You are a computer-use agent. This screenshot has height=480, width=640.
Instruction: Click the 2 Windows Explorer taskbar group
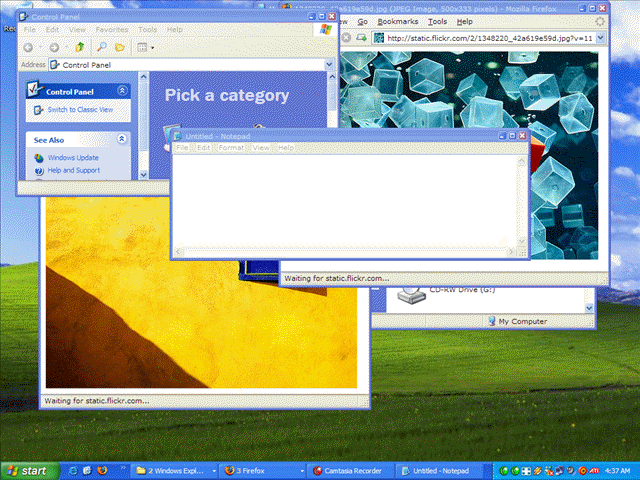(x=176, y=471)
